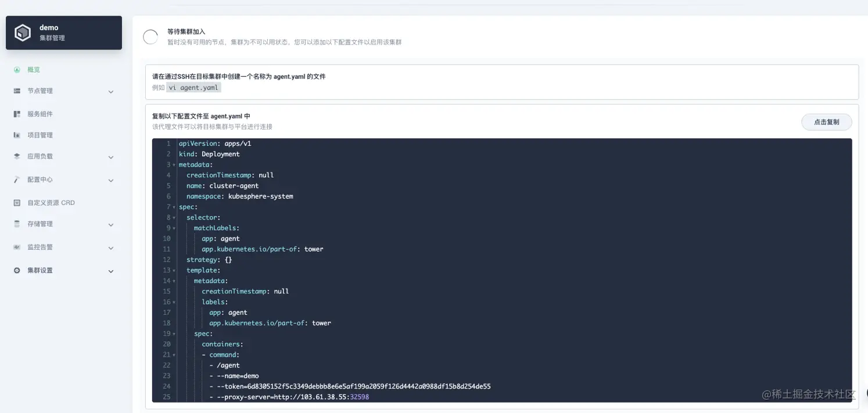Expand the 应用负载 submenu chevron
This screenshot has height=413, width=868.
point(111,157)
